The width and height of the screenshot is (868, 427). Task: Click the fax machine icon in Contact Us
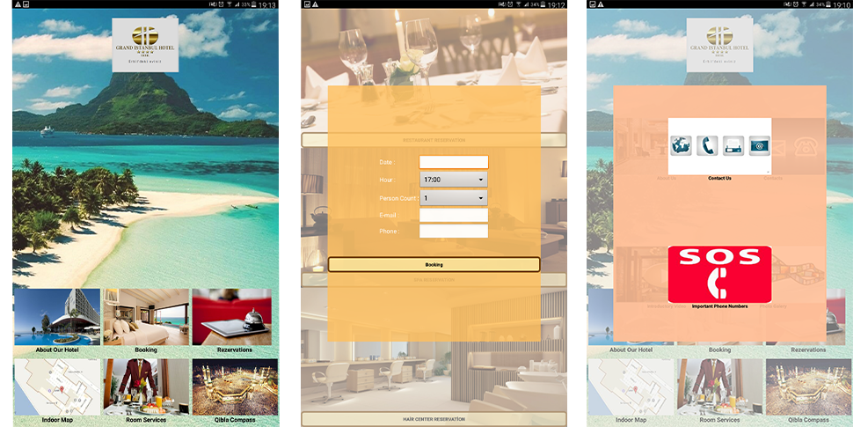pyautogui.click(x=733, y=146)
